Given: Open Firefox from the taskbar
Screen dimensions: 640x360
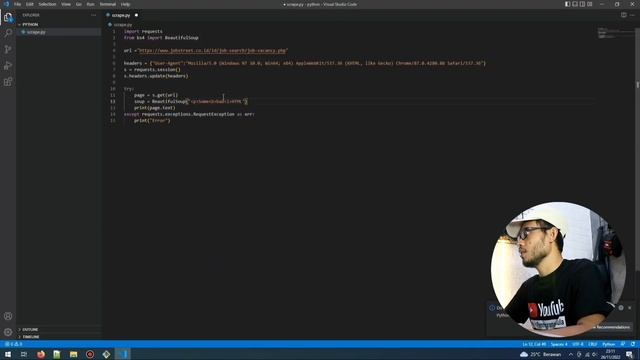Looking at the screenshot, I should pos(41,354).
